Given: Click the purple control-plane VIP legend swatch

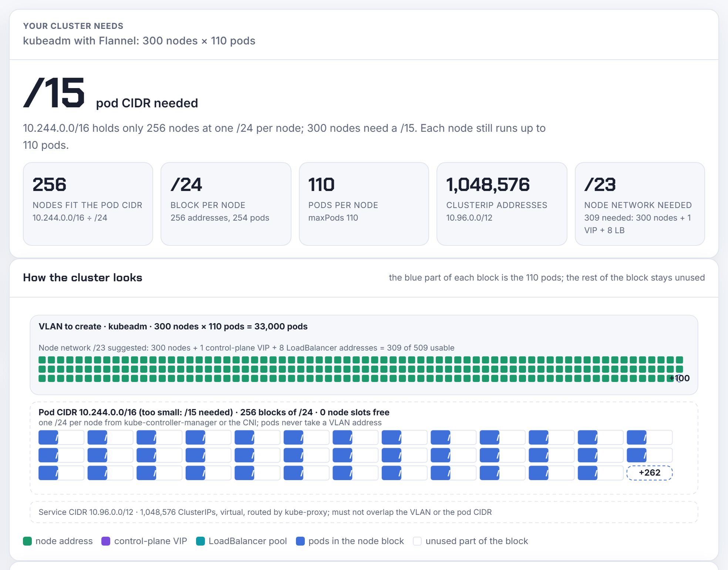Looking at the screenshot, I should pyautogui.click(x=106, y=541).
